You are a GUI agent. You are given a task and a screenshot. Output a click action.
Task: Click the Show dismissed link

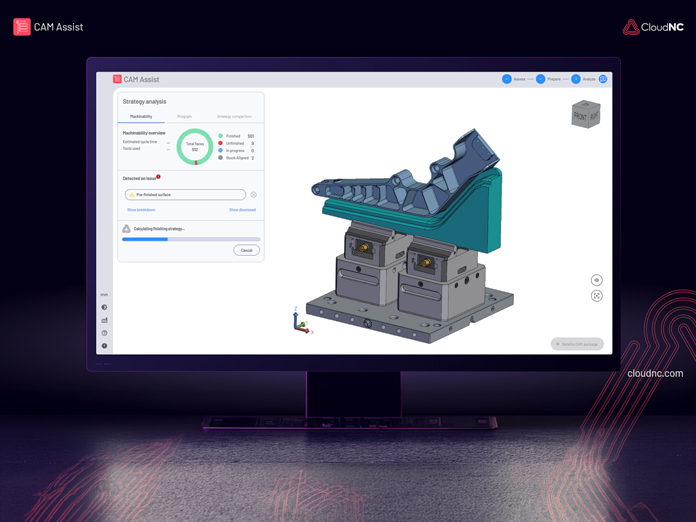pos(242,210)
